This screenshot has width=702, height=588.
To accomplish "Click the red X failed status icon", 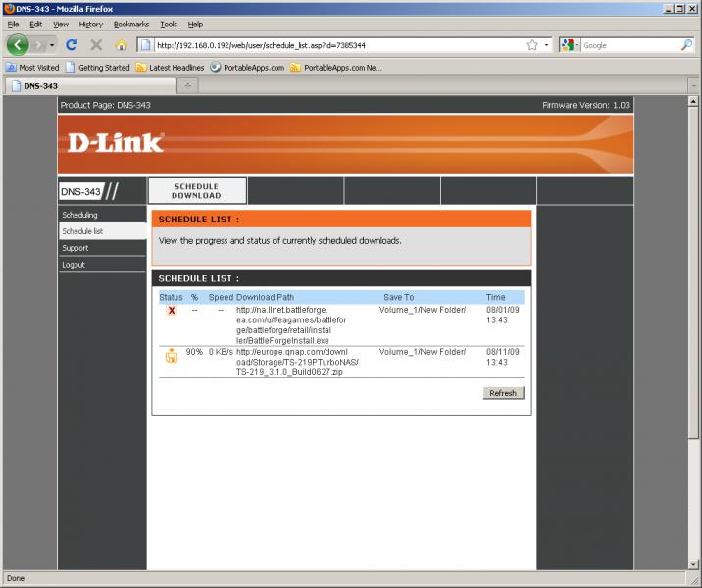I will click(x=172, y=310).
